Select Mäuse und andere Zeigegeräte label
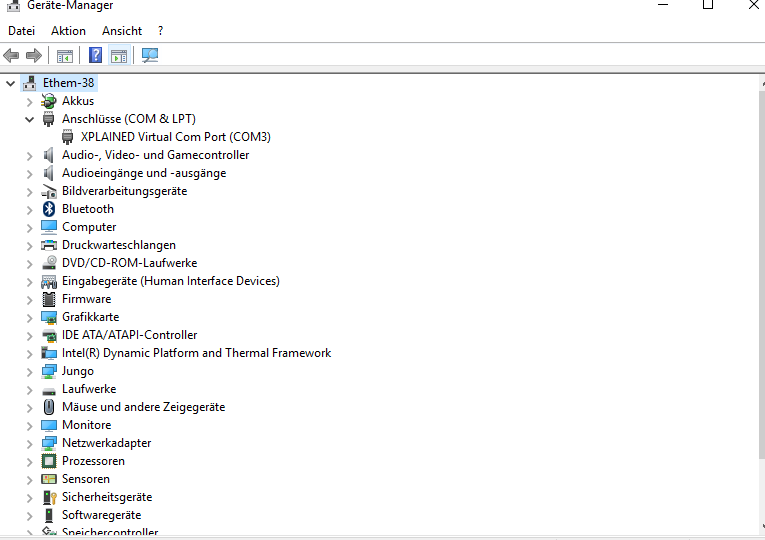 tap(143, 407)
